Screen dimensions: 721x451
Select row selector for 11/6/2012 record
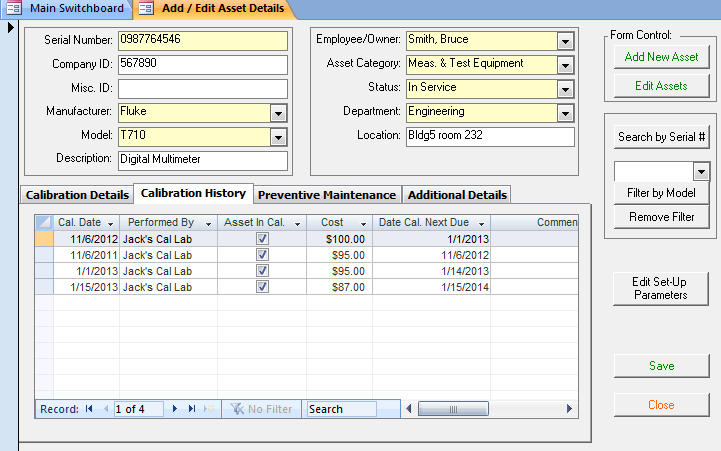pyautogui.click(x=44, y=239)
